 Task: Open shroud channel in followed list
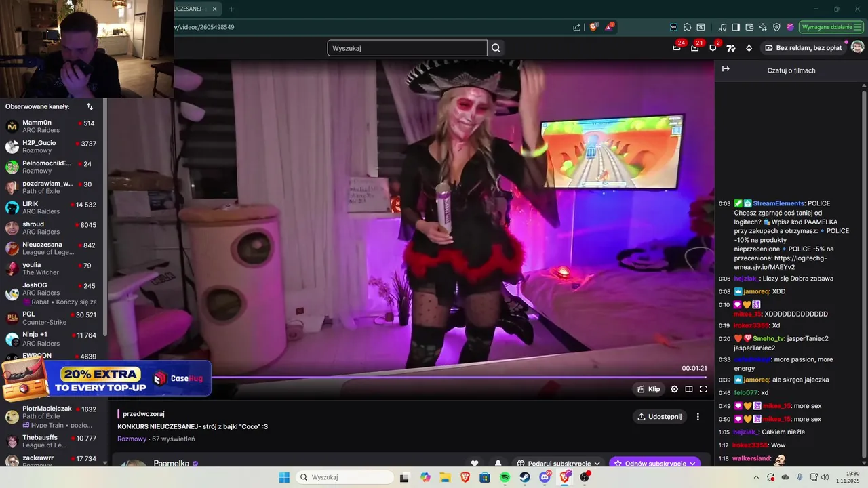pos(52,228)
